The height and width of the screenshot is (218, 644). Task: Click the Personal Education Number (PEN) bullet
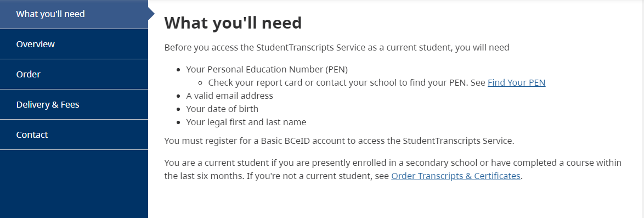[x=267, y=70]
